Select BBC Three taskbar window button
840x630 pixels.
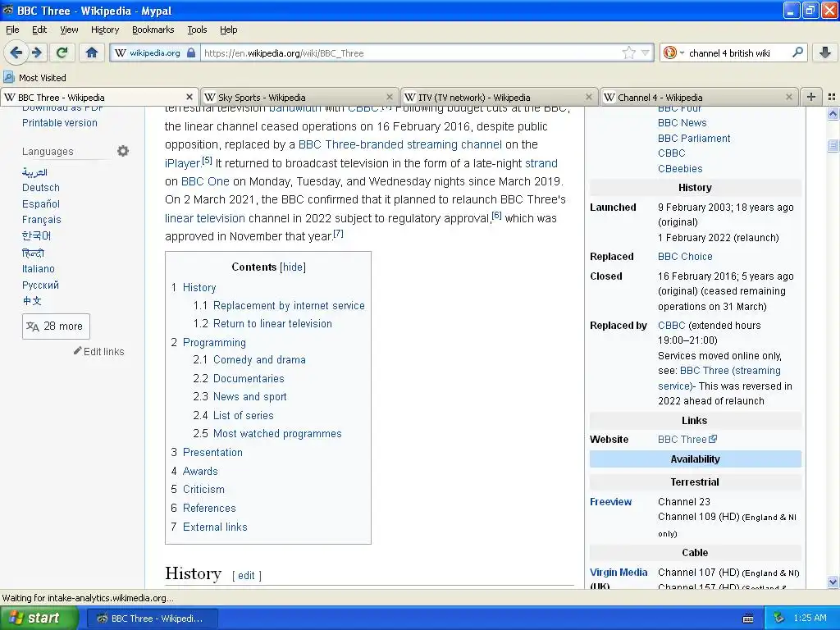coord(152,619)
